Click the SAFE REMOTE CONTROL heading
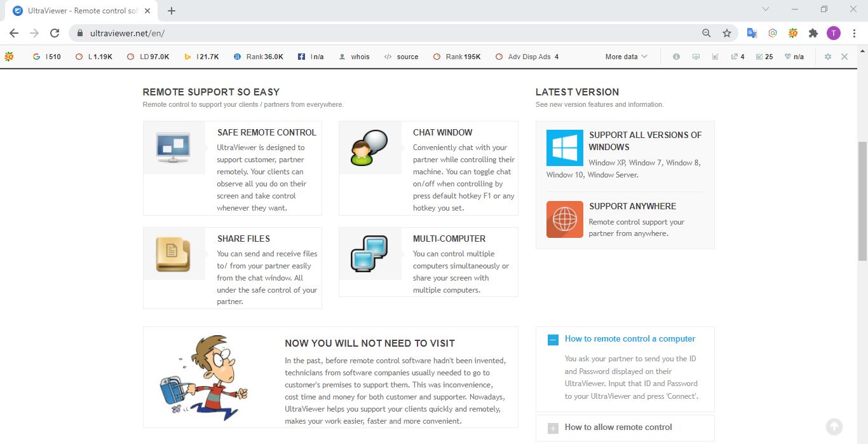Viewport: 868px width, 444px height. click(266, 132)
